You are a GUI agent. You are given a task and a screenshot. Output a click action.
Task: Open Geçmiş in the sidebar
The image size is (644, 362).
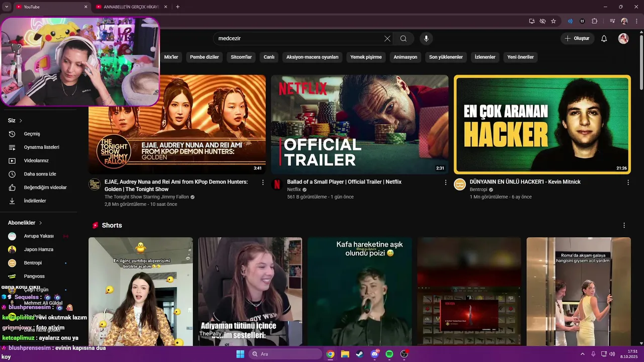click(39, 134)
